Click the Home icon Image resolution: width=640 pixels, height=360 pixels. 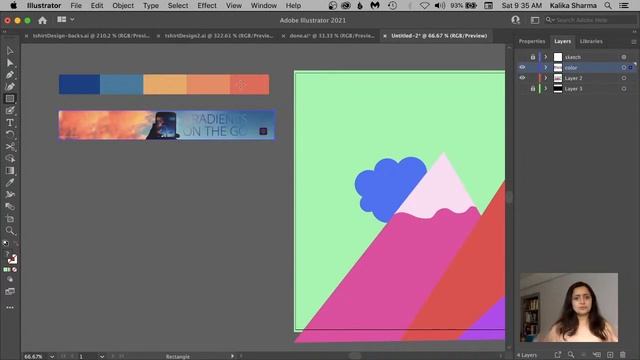(x=42, y=20)
